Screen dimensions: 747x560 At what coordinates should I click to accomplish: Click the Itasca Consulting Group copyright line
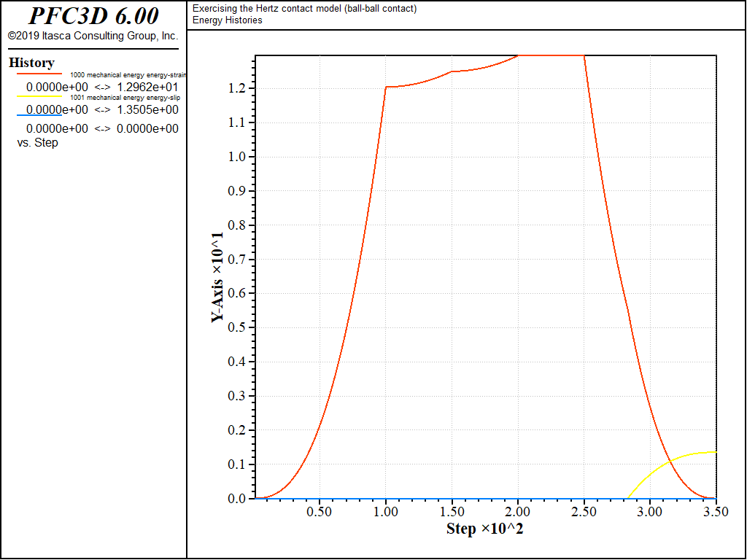(x=93, y=36)
